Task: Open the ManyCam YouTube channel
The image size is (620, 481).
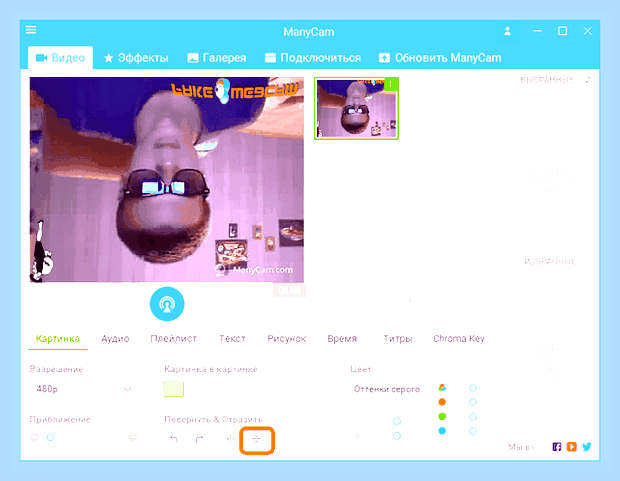Action: point(571,447)
